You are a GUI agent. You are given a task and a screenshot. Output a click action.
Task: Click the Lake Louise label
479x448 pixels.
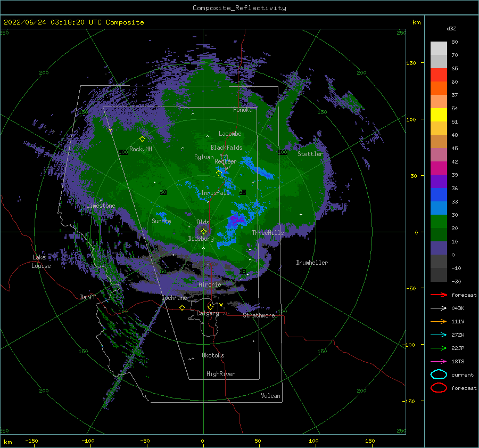click(x=42, y=262)
